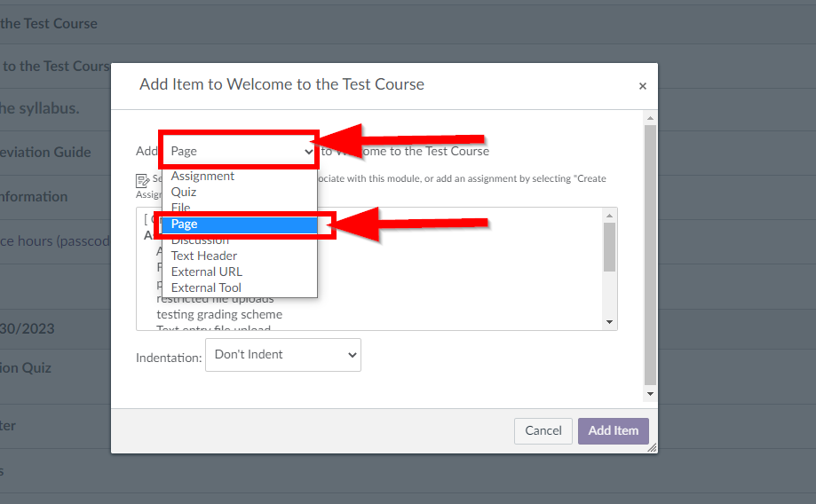The height and width of the screenshot is (504, 816).
Task: Click the Cancel button
Action: 543,430
